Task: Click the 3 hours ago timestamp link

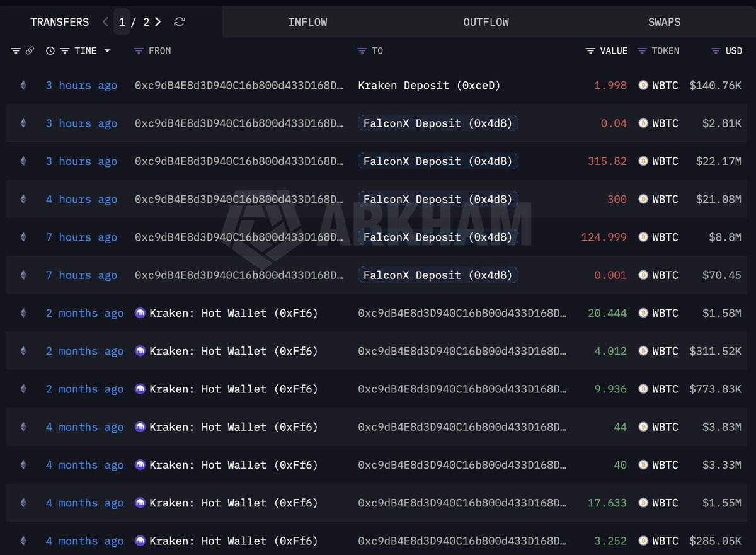Action: (81, 85)
